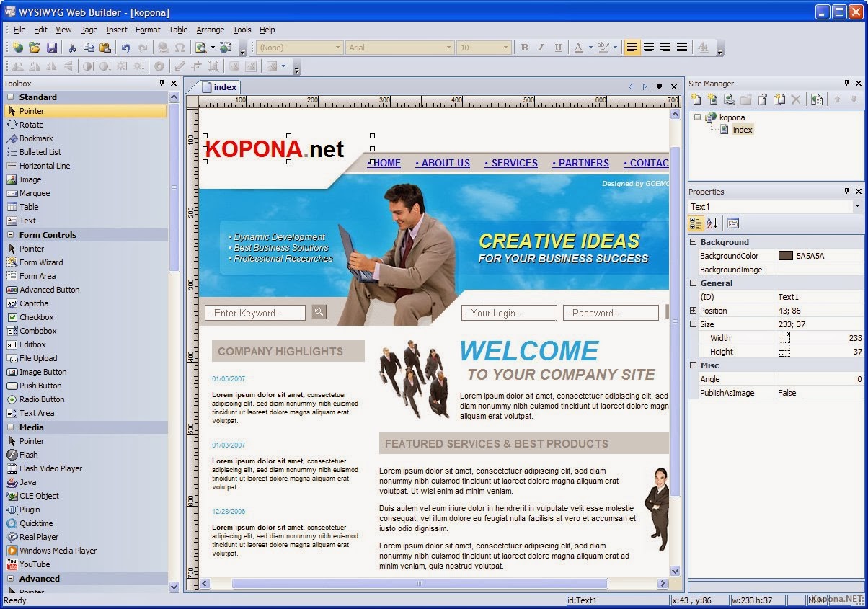Center the text alignment

click(x=649, y=48)
